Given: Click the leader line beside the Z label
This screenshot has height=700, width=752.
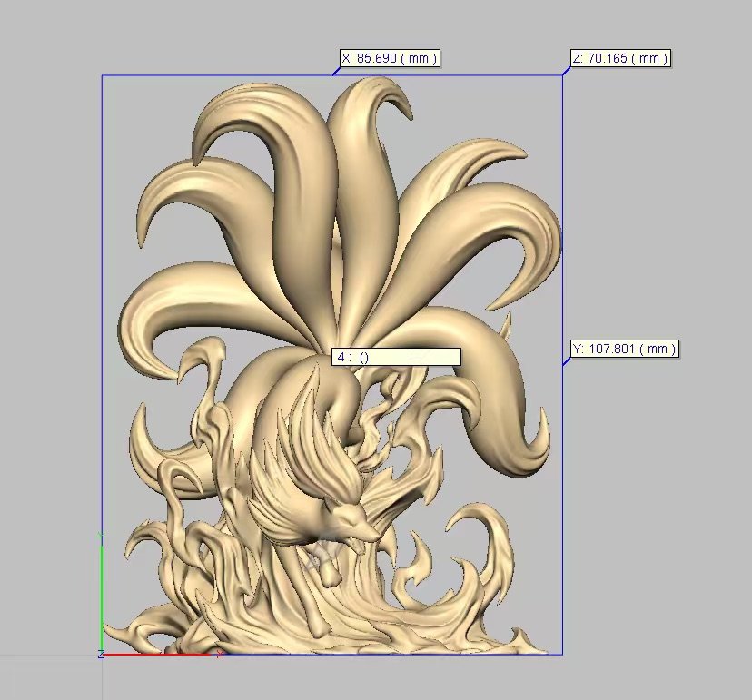Looking at the screenshot, I should (567, 68).
